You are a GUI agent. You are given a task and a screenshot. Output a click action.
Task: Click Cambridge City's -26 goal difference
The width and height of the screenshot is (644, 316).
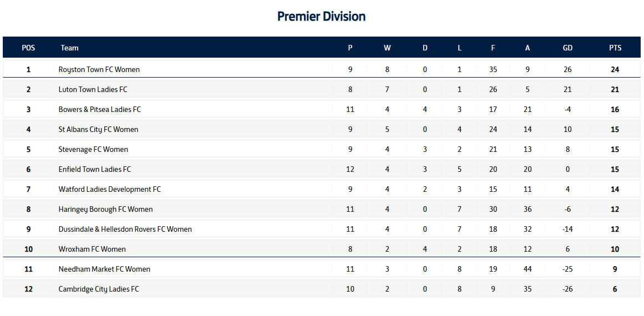567,289
